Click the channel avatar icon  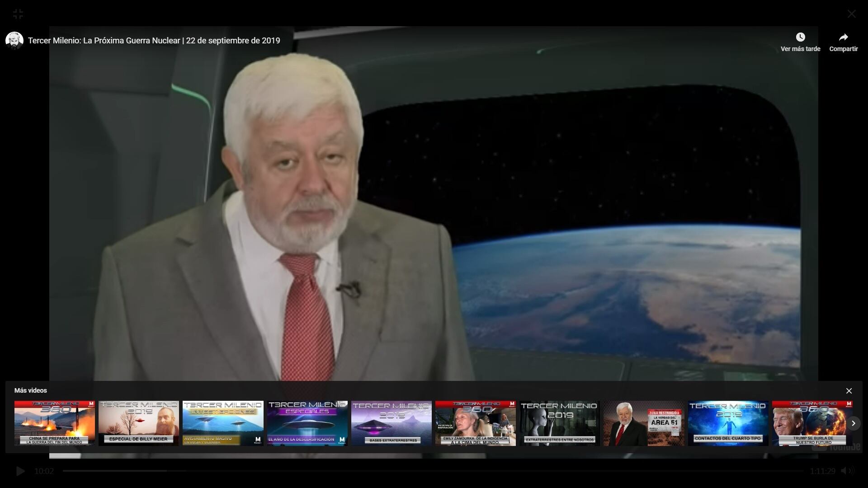pos(14,41)
